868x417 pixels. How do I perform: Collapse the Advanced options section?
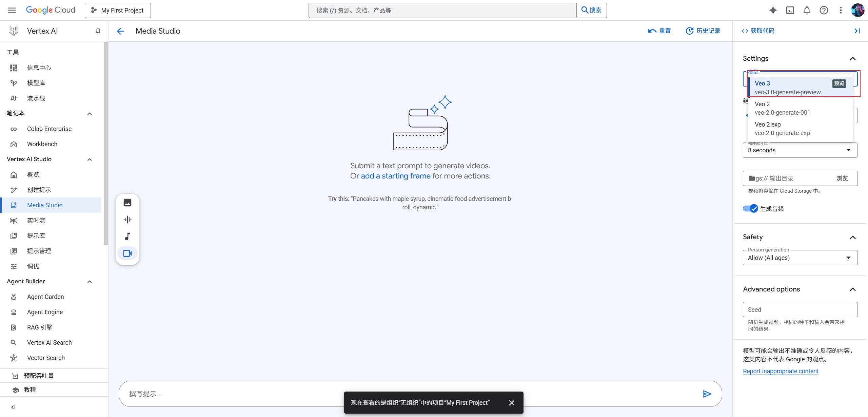[x=853, y=289]
